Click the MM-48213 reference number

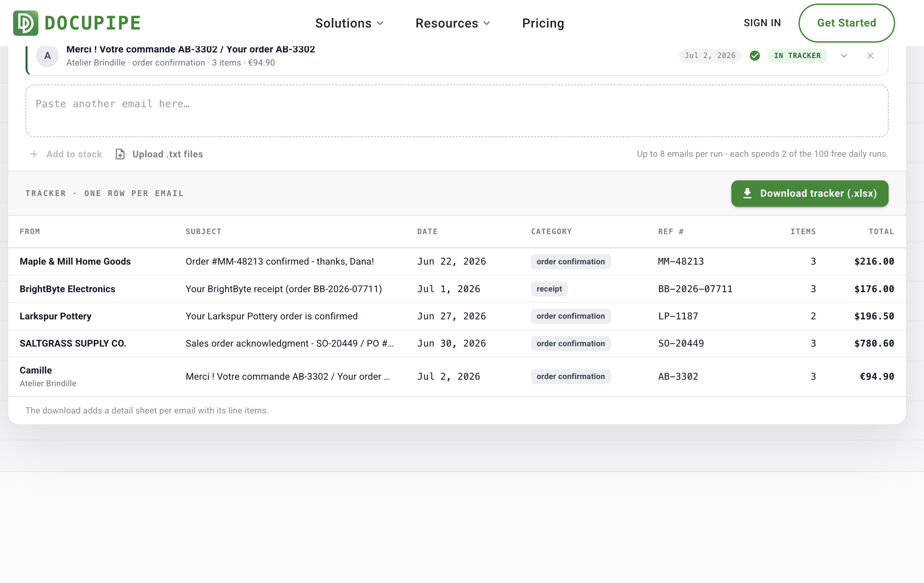click(x=681, y=262)
